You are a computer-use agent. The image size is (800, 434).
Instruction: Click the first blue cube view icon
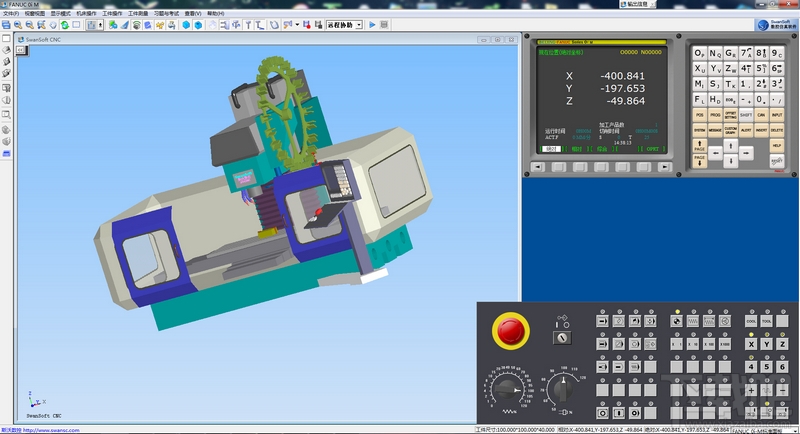(x=186, y=24)
